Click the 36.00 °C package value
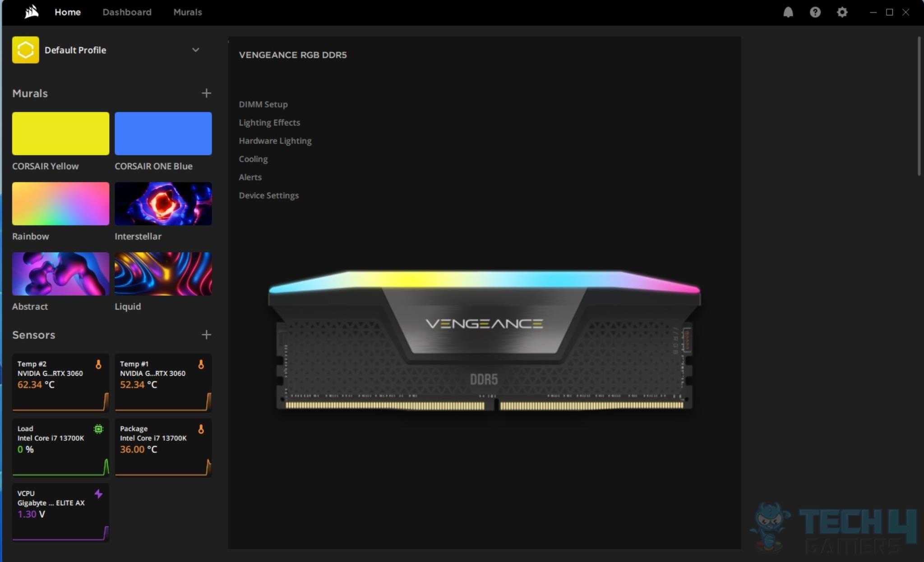This screenshot has width=924, height=562. (138, 449)
